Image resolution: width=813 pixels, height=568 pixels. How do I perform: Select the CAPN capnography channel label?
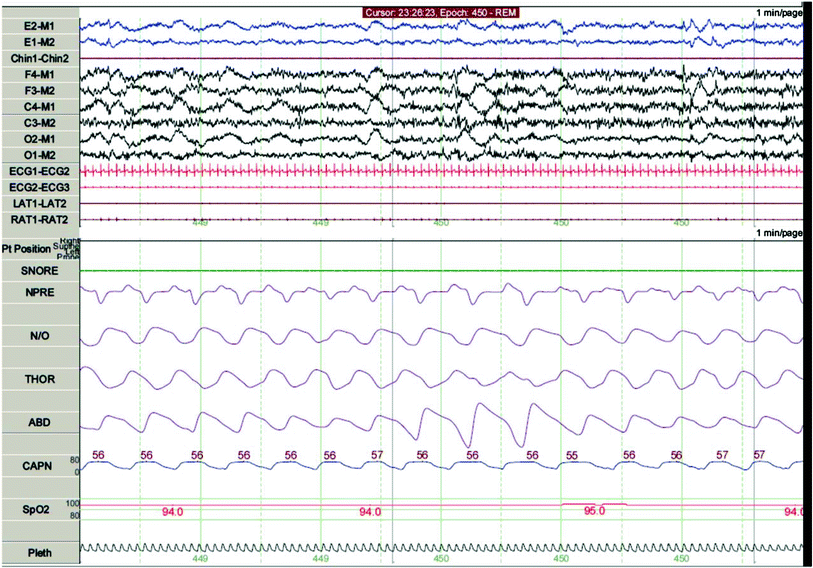[37, 466]
